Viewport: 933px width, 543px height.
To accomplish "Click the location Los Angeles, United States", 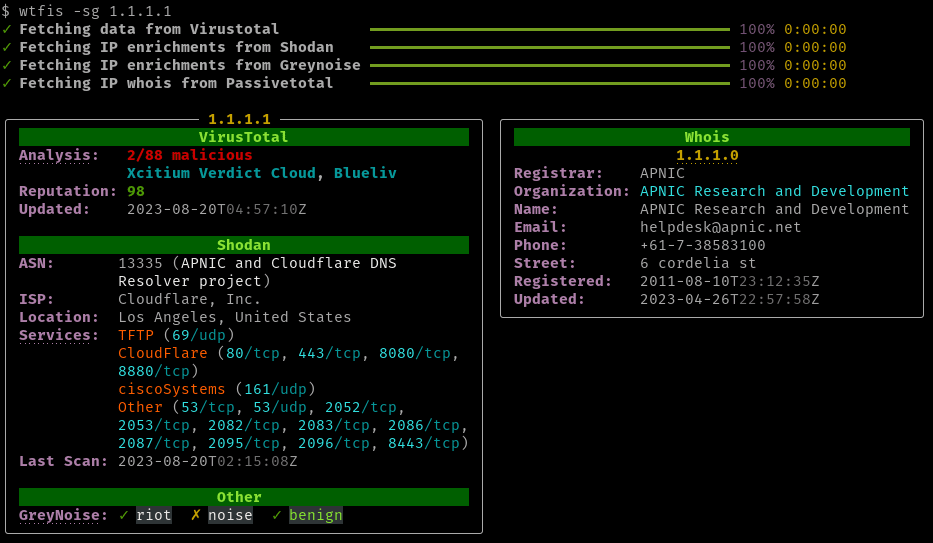I will [x=234, y=317].
